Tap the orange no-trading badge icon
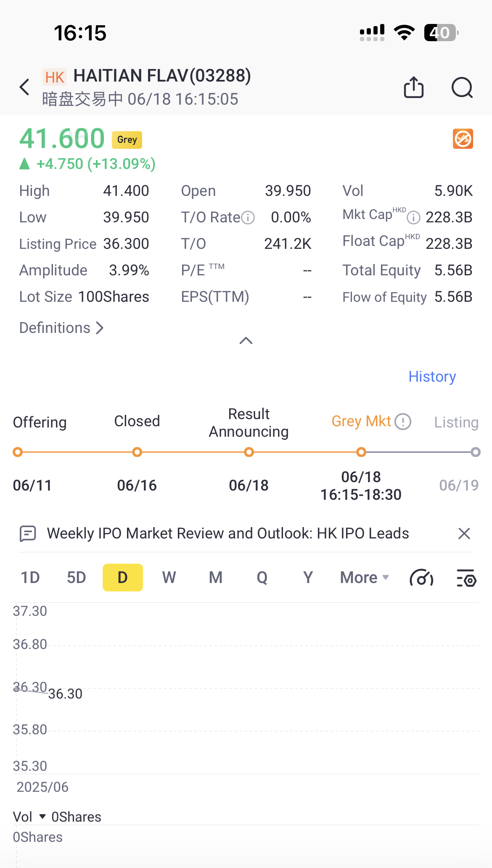The width and height of the screenshot is (492, 868). [463, 139]
